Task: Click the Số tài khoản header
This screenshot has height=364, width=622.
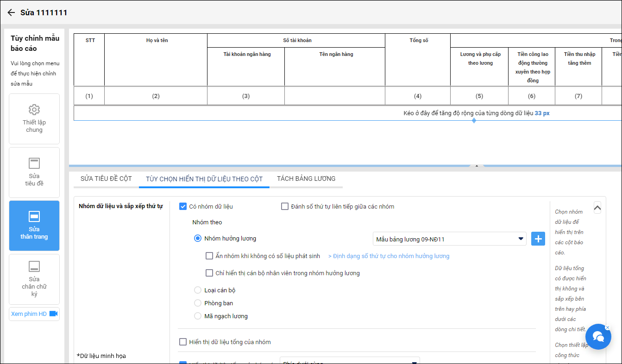Action: [x=296, y=40]
